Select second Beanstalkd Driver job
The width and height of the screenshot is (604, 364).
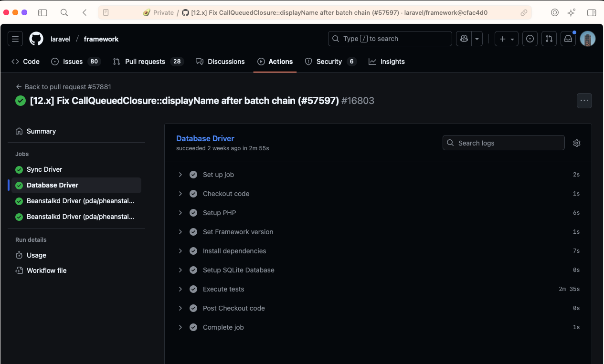pos(76,217)
